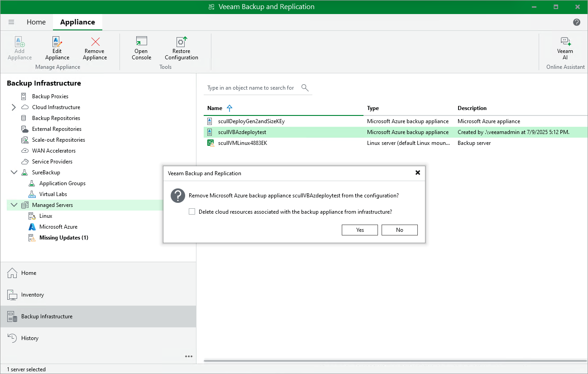588x374 pixels.
Task: Select the Virtual Labs tree label
Action: tap(53, 194)
